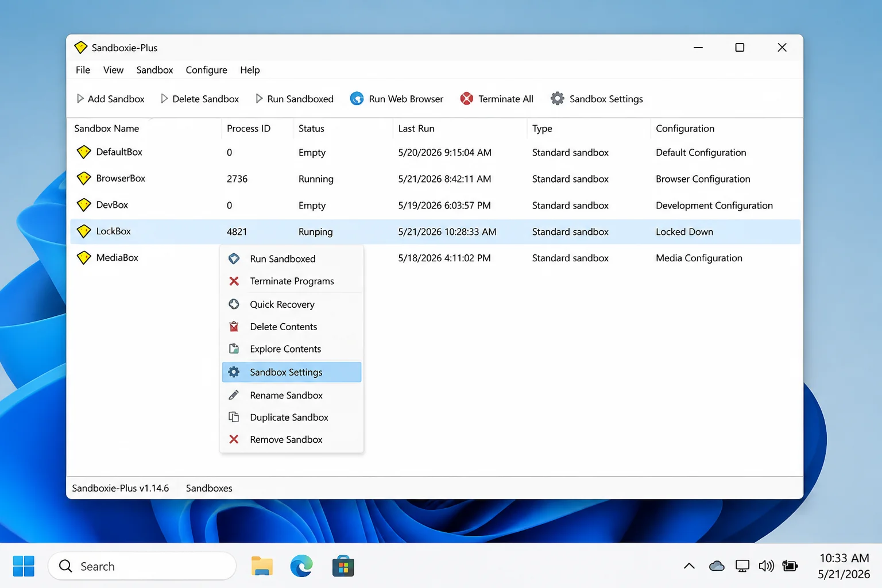
Task: Click the red X beside Terminate Programs
Action: [234, 281]
